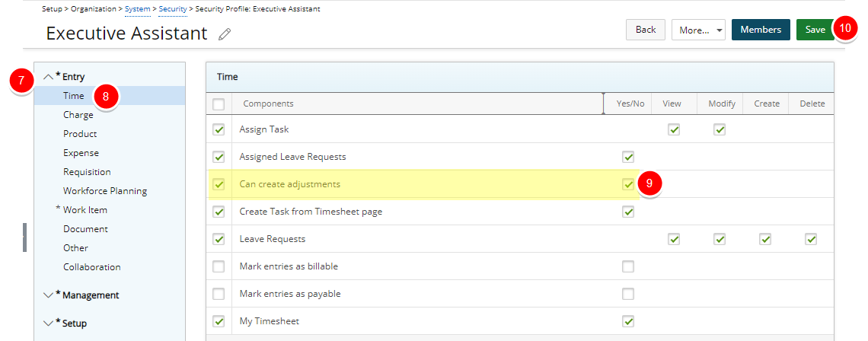Viewport: 868px width, 341px height.
Task: Toggle My Timesheet Yes/No checkbox
Action: (x=627, y=321)
